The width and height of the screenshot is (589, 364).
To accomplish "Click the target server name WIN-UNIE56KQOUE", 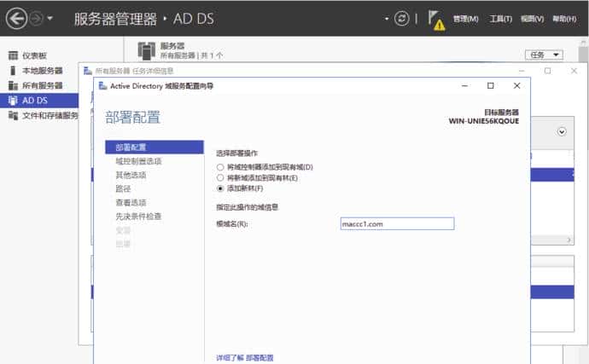I will coord(484,121).
